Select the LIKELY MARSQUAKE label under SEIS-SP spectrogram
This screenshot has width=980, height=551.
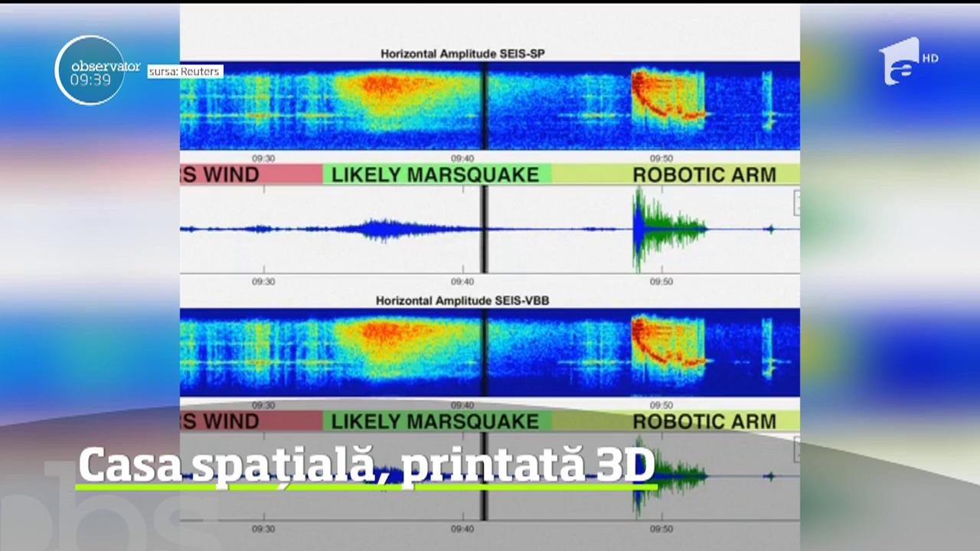(x=435, y=174)
